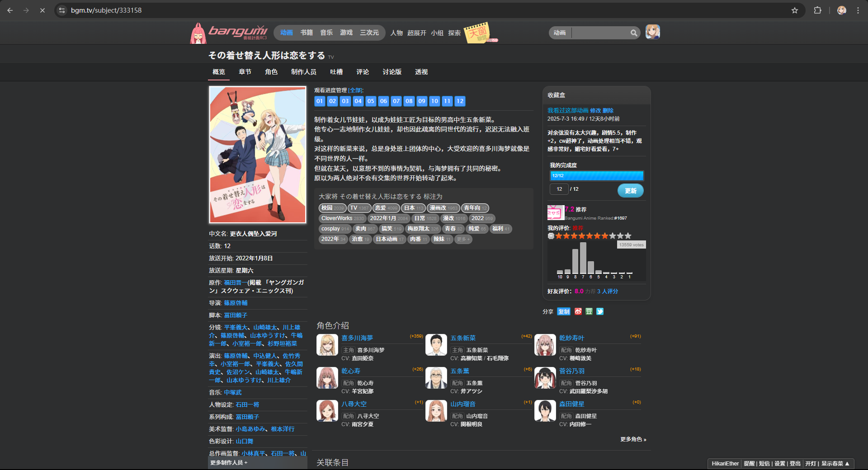The width and height of the screenshot is (868, 470).
Task: Open Chrome profile avatar
Action: point(841,10)
